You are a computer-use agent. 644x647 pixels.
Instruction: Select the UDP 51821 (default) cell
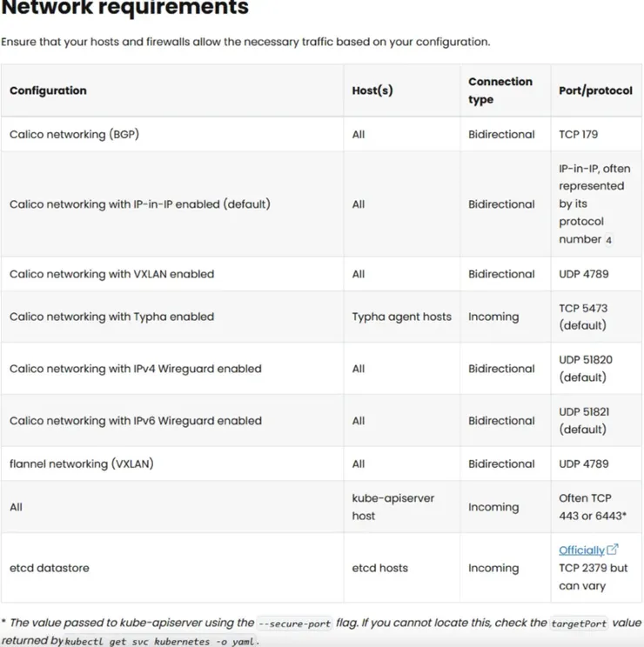tap(582, 420)
